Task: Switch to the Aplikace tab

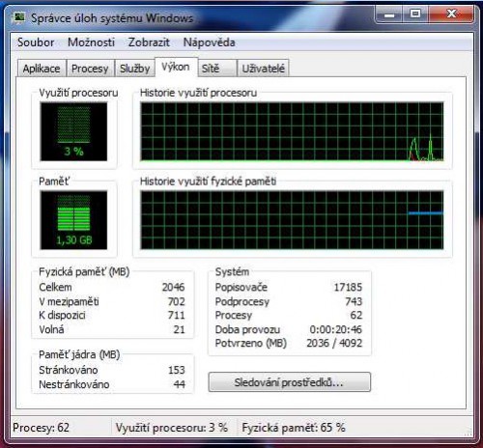Action: (x=42, y=69)
